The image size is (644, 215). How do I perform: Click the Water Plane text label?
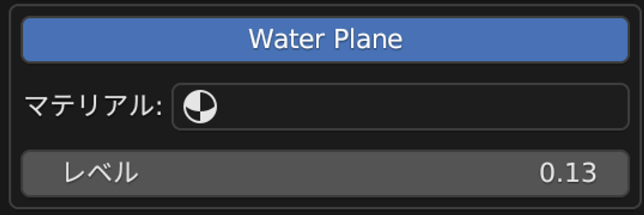coord(325,39)
